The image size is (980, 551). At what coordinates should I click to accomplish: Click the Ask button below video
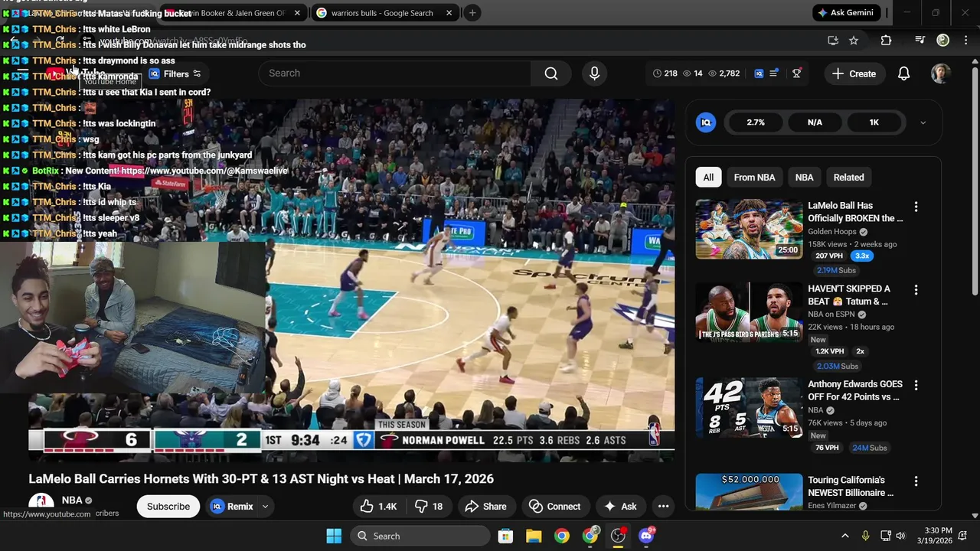[x=620, y=507]
